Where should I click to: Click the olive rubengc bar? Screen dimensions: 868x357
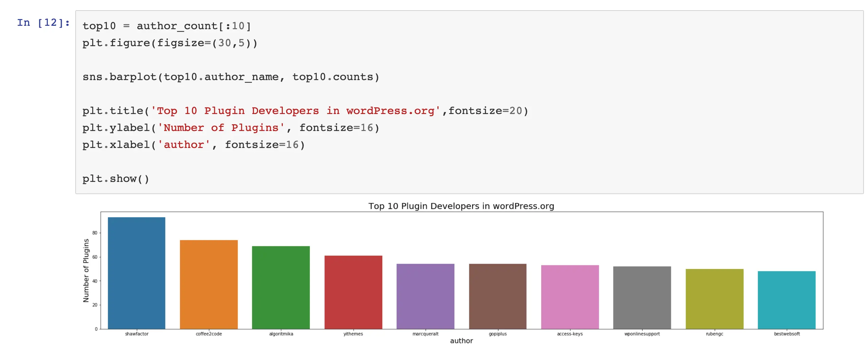[x=714, y=299]
